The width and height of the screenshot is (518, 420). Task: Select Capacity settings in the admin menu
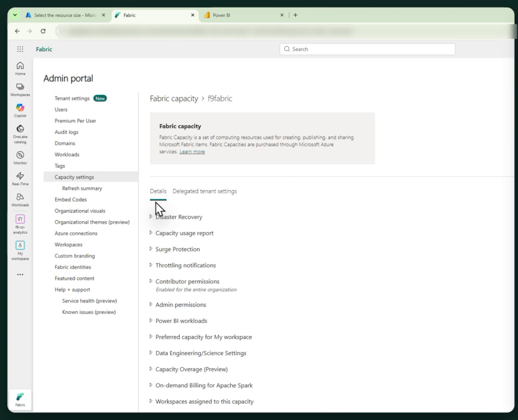(x=91, y=177)
